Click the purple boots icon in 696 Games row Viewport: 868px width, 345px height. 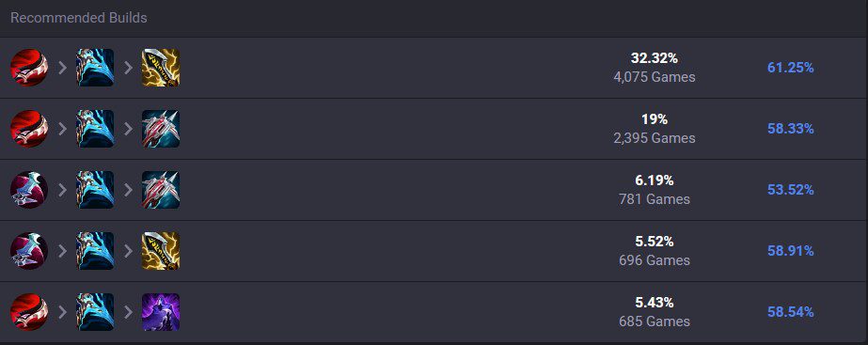click(x=29, y=251)
